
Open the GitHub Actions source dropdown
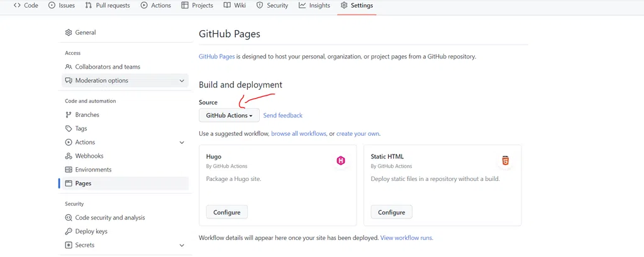pyautogui.click(x=229, y=116)
